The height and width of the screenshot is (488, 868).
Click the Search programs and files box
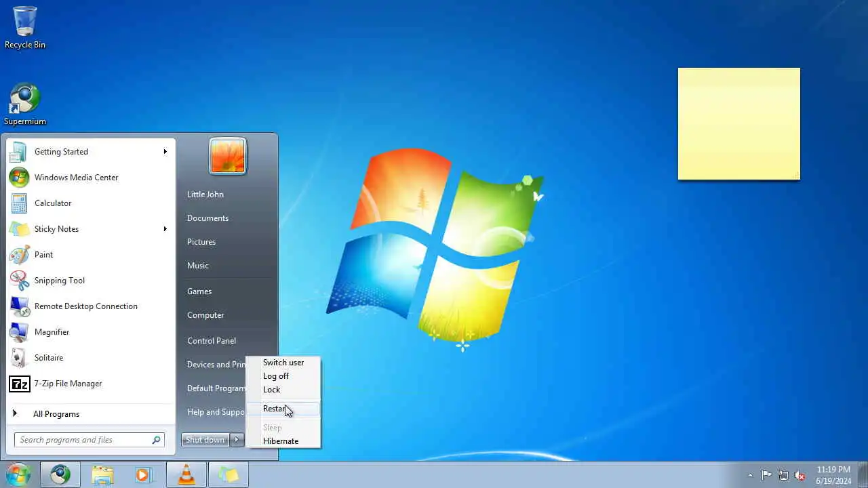(x=89, y=440)
